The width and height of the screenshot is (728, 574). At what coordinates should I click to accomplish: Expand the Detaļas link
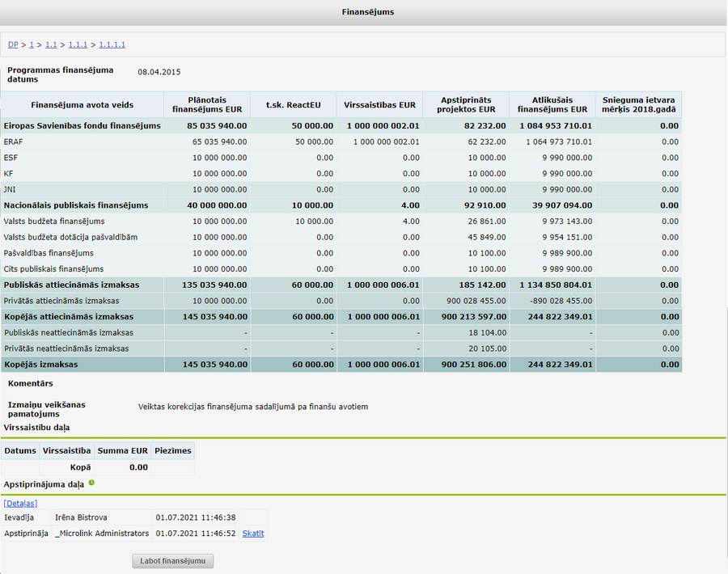click(20, 504)
